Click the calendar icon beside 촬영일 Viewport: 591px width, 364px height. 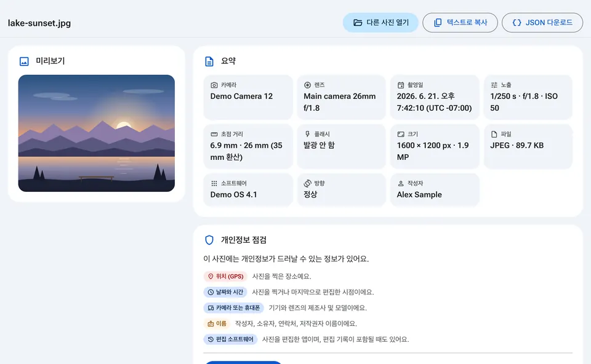pos(401,85)
